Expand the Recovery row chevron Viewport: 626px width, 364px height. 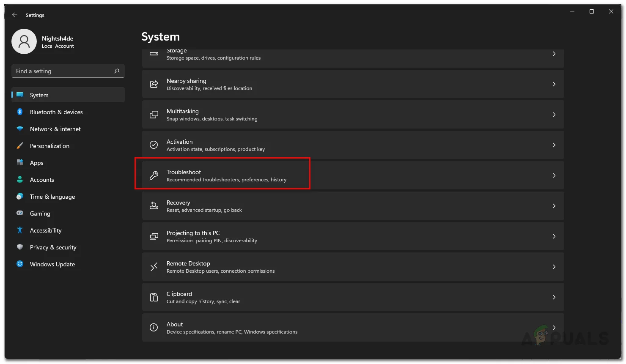(554, 206)
